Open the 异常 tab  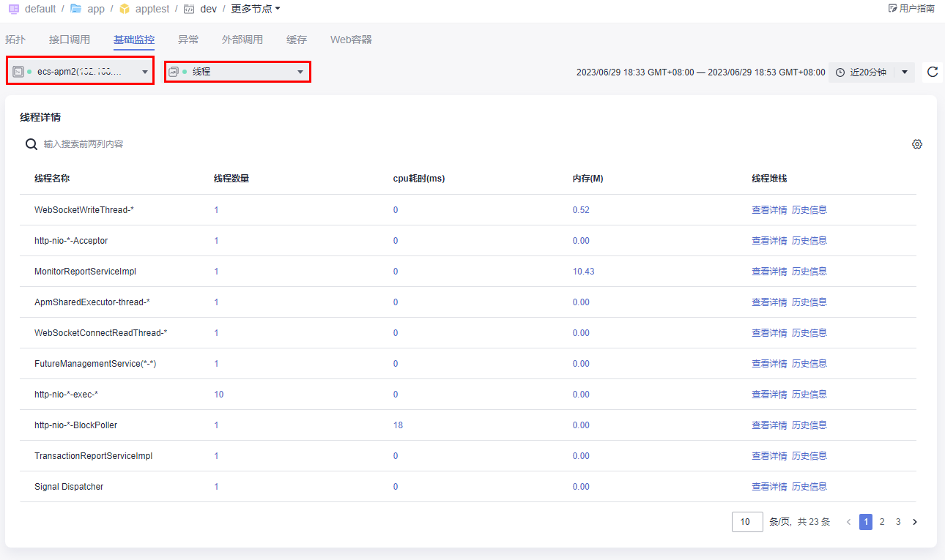coord(188,40)
